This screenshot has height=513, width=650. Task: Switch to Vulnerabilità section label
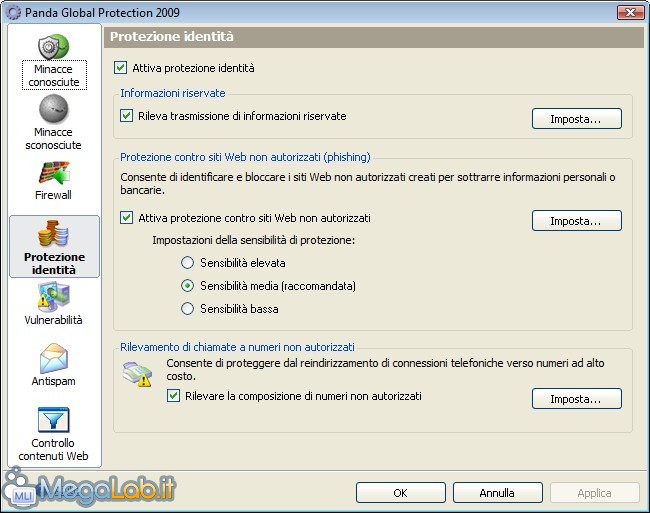tap(53, 320)
